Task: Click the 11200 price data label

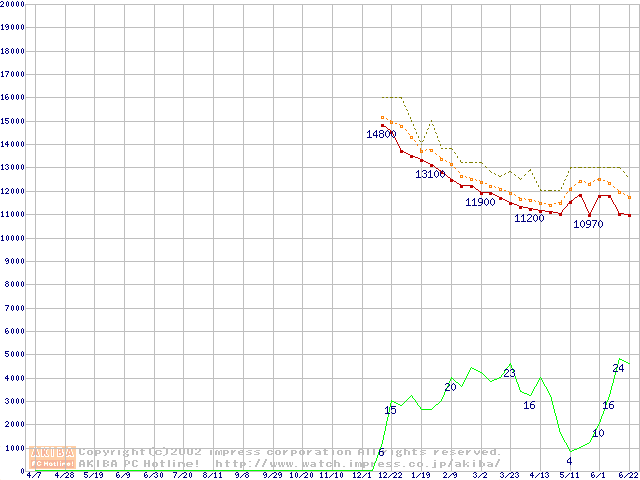Action: 529,218
